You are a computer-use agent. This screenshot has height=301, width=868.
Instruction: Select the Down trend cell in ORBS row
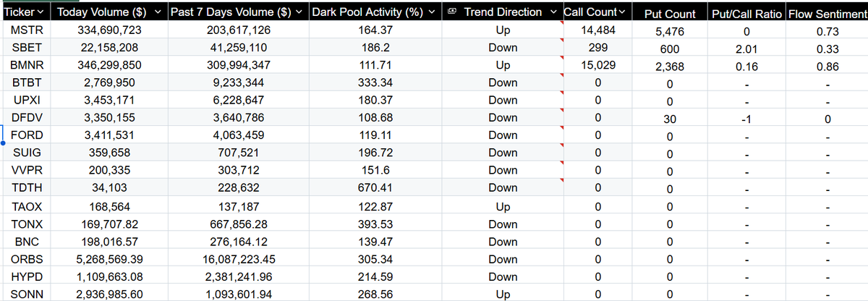(503, 259)
